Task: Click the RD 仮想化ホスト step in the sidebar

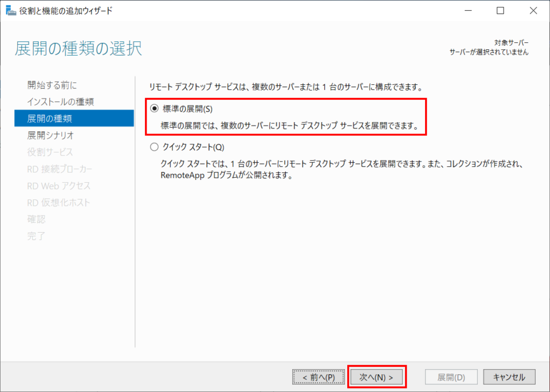Action: click(58, 202)
